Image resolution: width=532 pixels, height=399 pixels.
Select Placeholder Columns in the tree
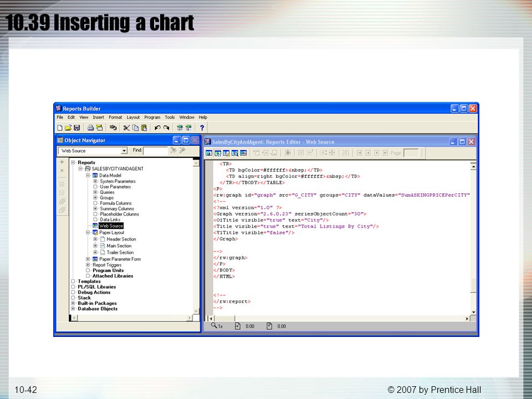120,214
